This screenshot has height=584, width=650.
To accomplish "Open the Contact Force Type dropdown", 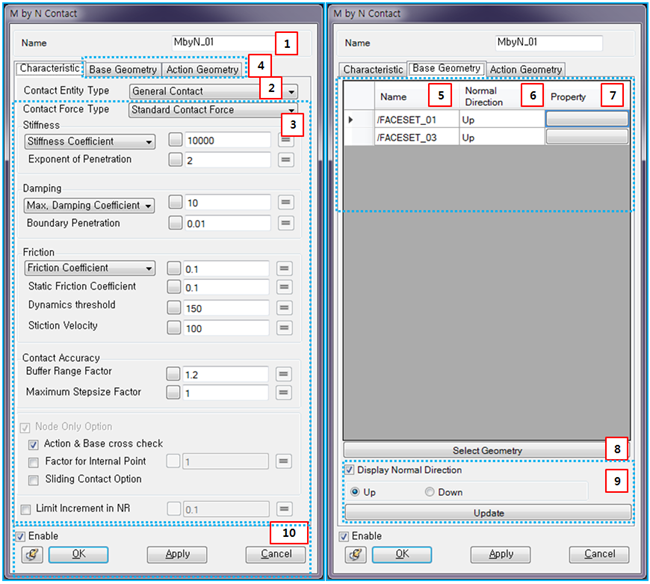I will [x=213, y=110].
